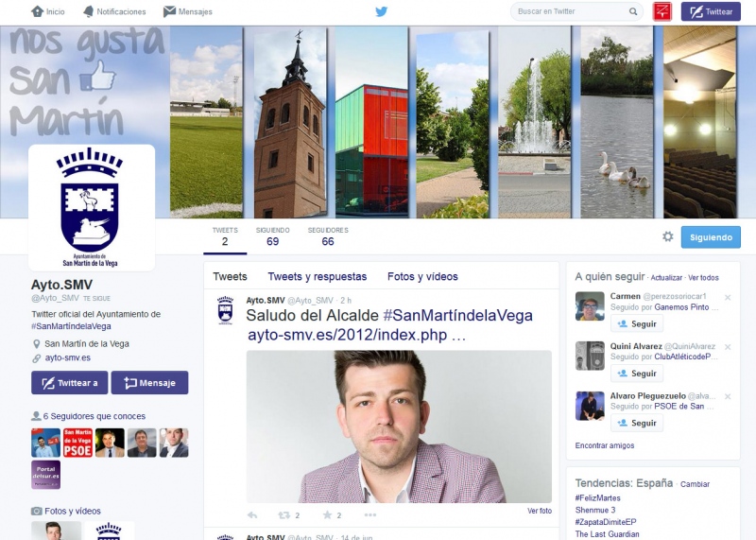Switch to Tweets timeline tab

tap(230, 276)
